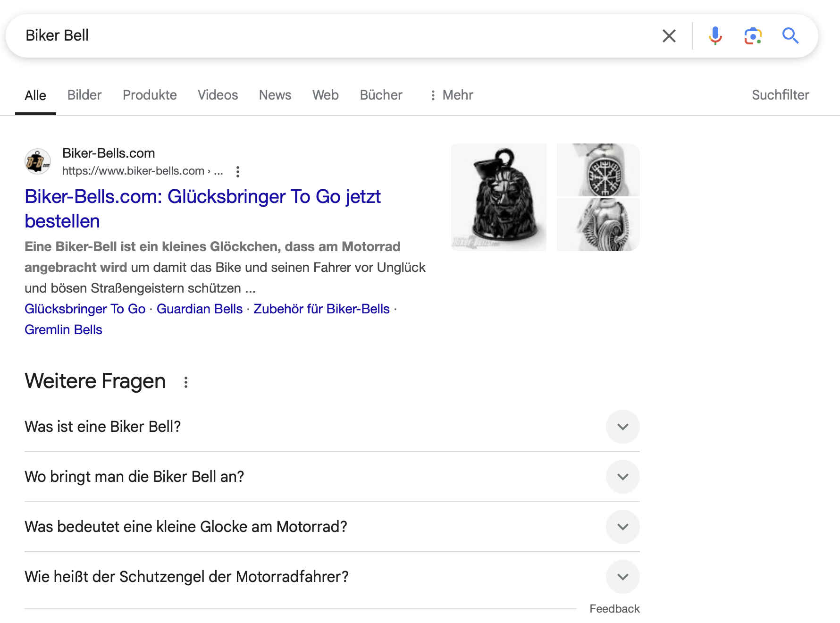Open the Mehr tab menu
Screen dimensions: 840x623
point(452,95)
